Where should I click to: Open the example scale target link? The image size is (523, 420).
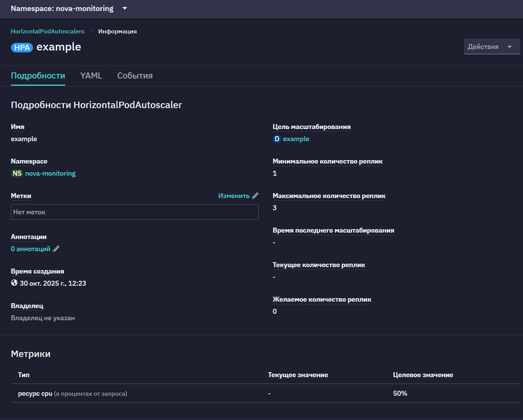296,139
